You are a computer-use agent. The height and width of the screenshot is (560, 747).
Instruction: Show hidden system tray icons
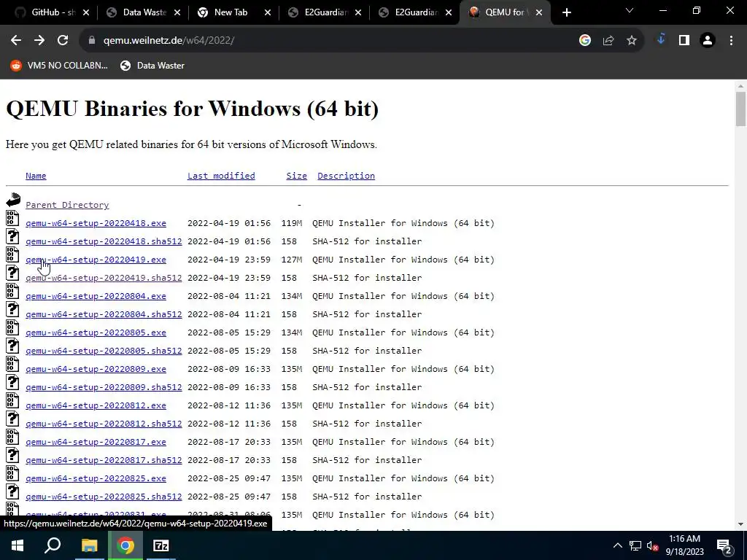(x=617, y=545)
